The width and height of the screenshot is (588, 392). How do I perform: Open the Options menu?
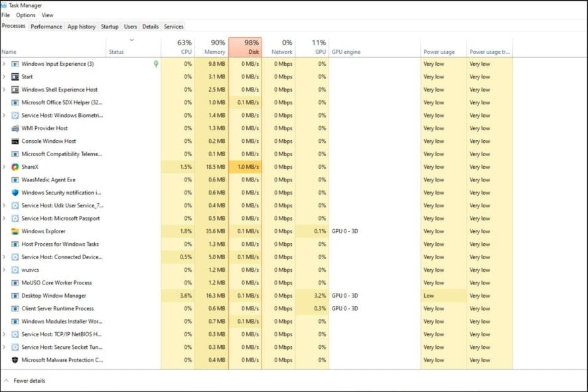pos(25,15)
